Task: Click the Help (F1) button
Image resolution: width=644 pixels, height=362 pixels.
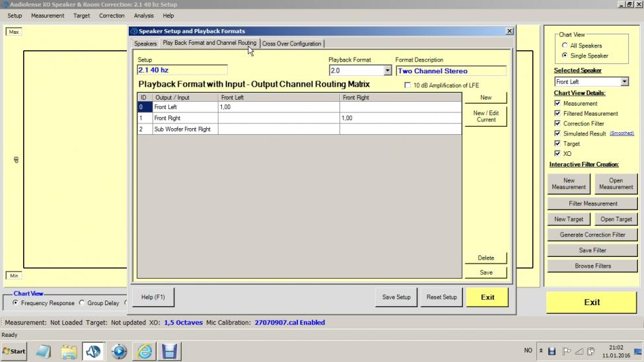Action: pyautogui.click(x=153, y=297)
